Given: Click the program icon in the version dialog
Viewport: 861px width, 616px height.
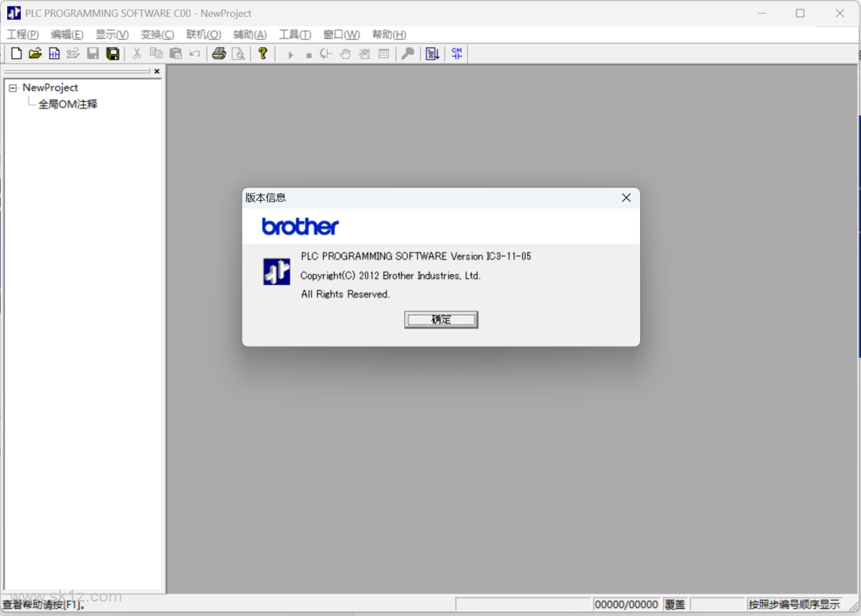Looking at the screenshot, I should tap(277, 272).
